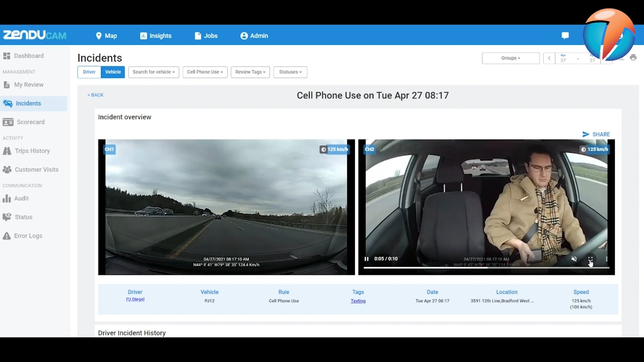The image size is (644, 362).
Task: Open Scorecard in sidebar
Action: [x=30, y=122]
